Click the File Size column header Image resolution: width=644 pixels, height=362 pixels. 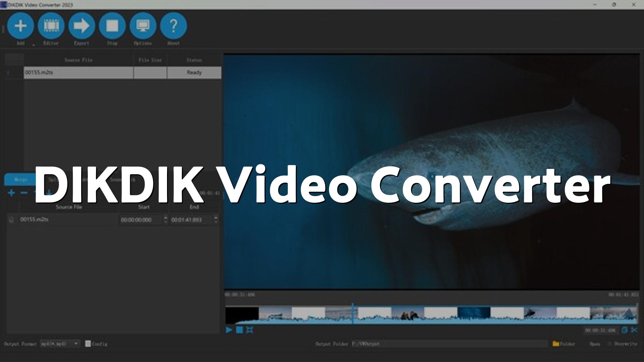(x=150, y=60)
